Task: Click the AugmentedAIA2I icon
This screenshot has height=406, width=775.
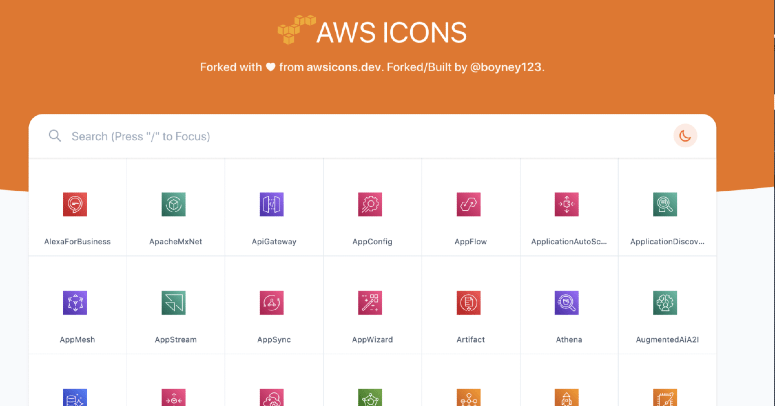Action: (x=666, y=303)
